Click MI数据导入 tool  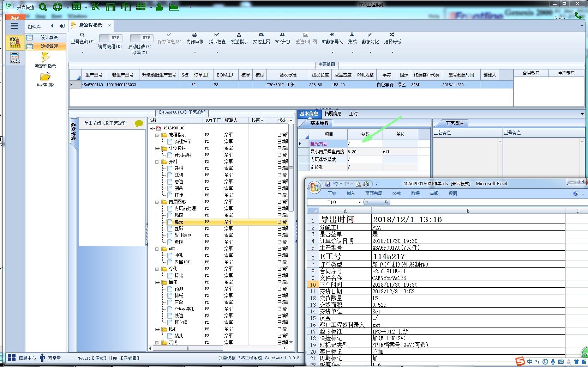pos(332,38)
